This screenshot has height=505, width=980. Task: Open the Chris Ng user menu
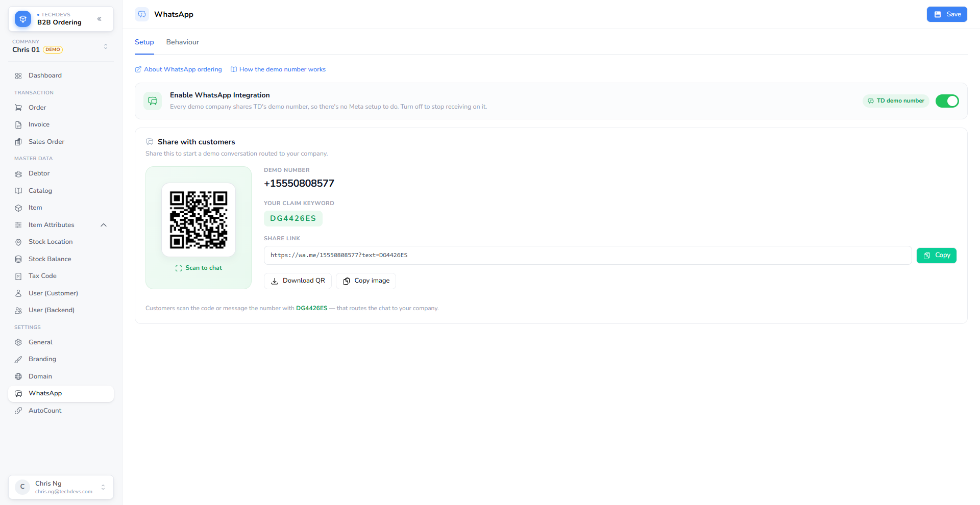coord(61,487)
